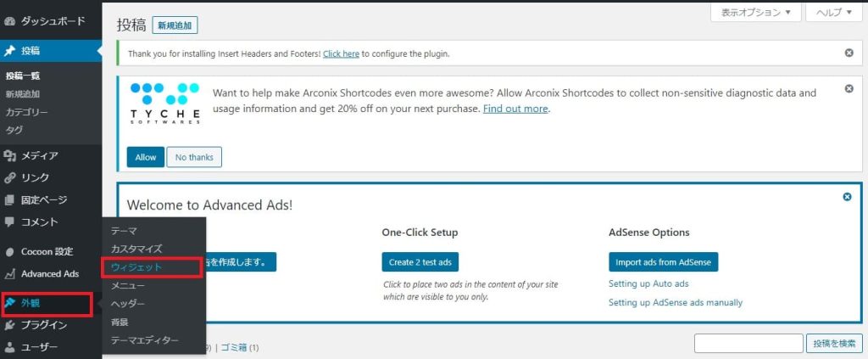Expand the 表示オプション dropdown
The height and width of the screenshot is (359, 868).
tap(755, 12)
